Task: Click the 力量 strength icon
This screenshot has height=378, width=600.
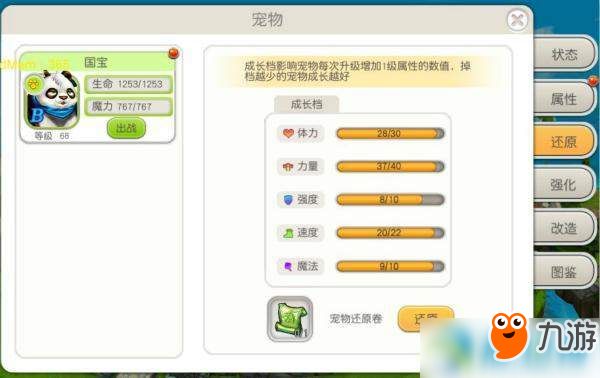Action: [x=288, y=166]
